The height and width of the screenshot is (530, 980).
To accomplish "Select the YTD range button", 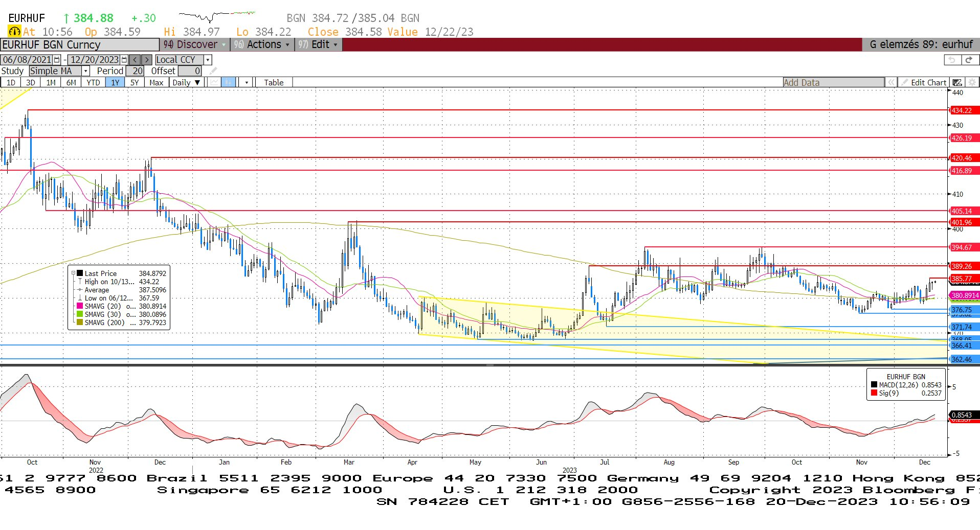I will (x=93, y=82).
